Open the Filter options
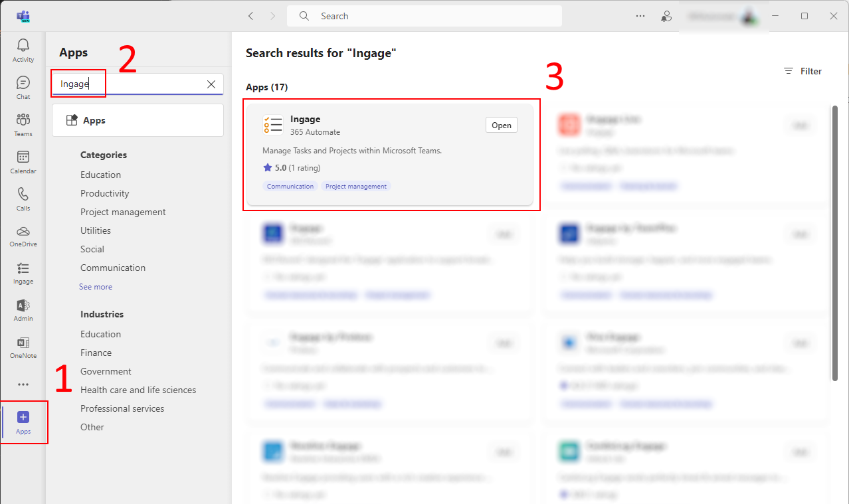The image size is (849, 504). pos(802,71)
